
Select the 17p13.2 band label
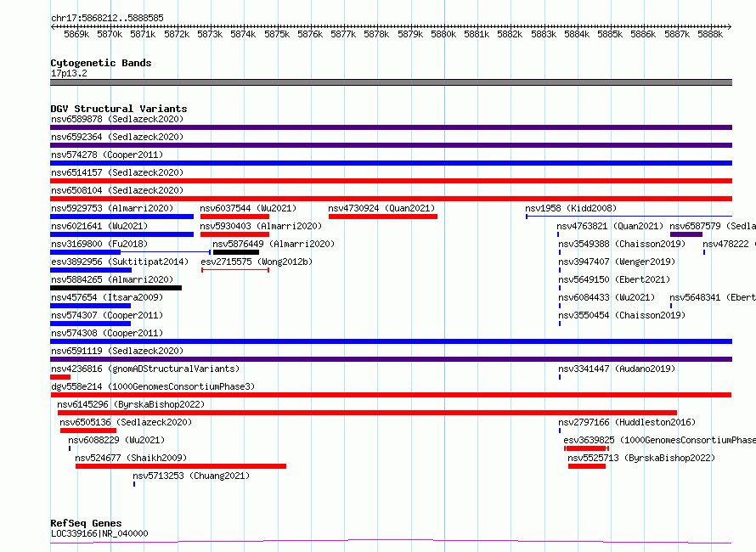pyautogui.click(x=69, y=73)
